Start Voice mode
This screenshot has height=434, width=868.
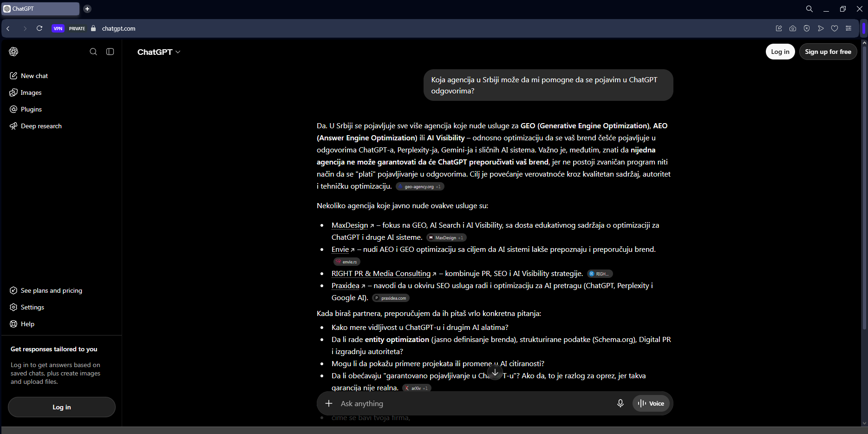click(651, 403)
